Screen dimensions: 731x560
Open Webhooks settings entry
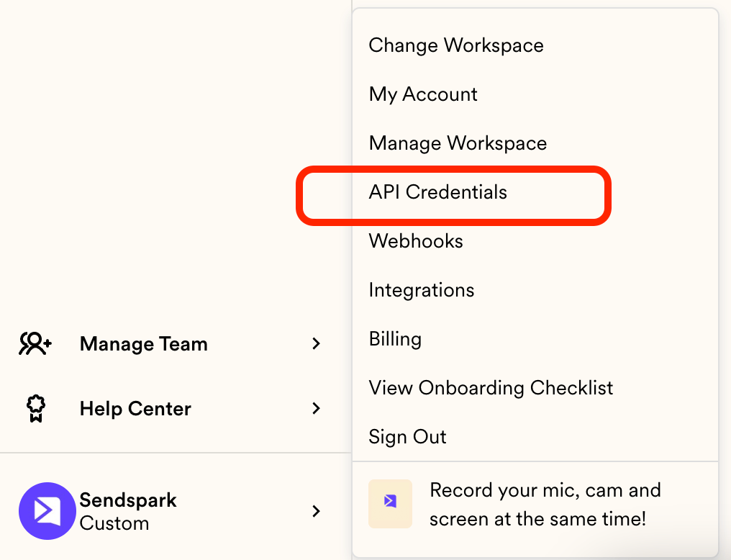[416, 241]
